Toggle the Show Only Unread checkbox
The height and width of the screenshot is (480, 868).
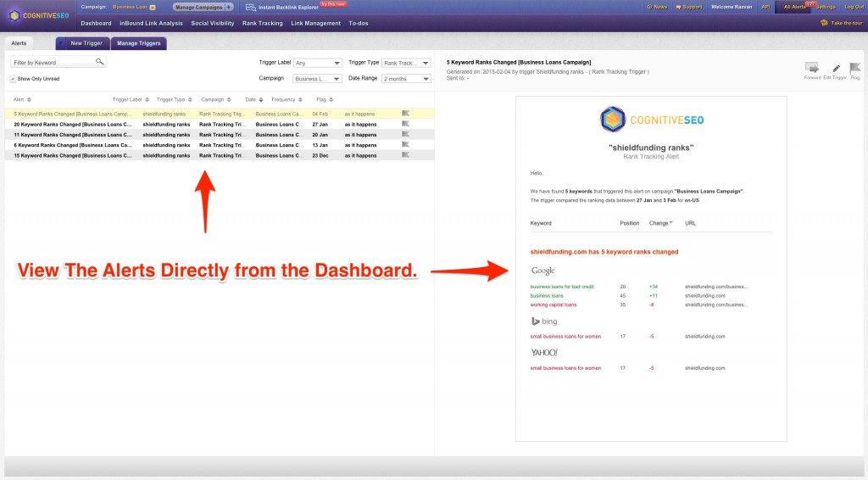[14, 79]
